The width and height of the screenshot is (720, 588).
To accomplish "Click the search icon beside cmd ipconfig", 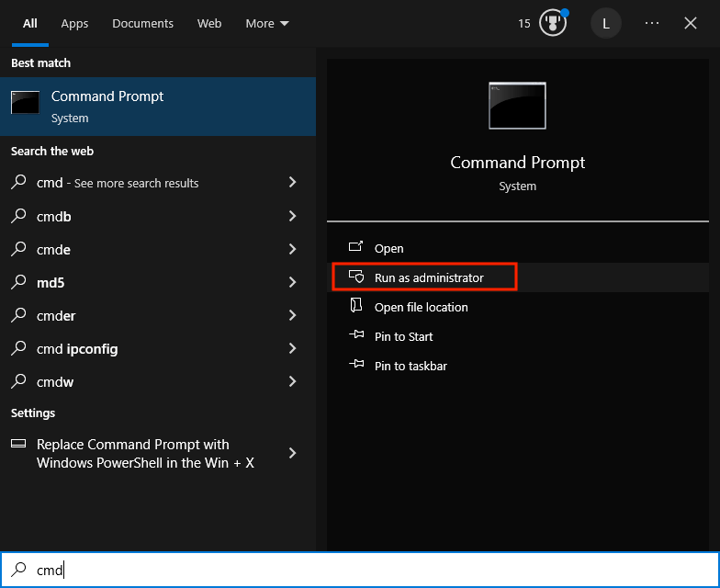I will (18, 347).
